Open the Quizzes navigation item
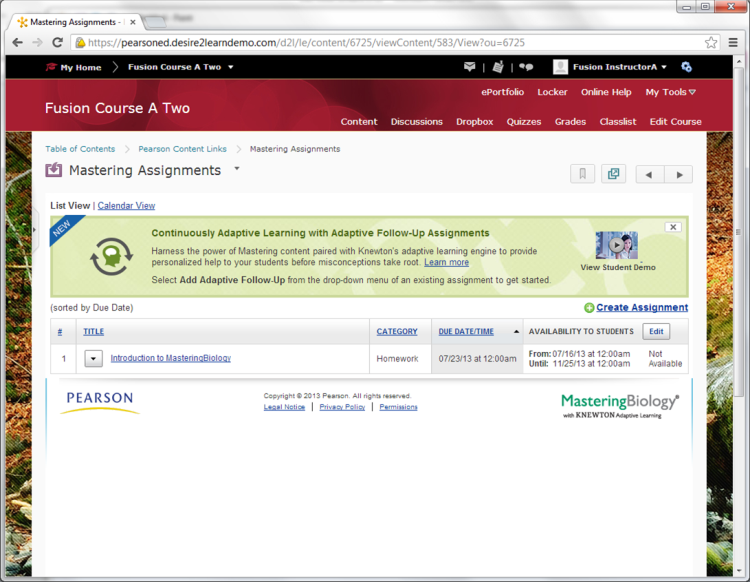750x582 pixels. 524,122
